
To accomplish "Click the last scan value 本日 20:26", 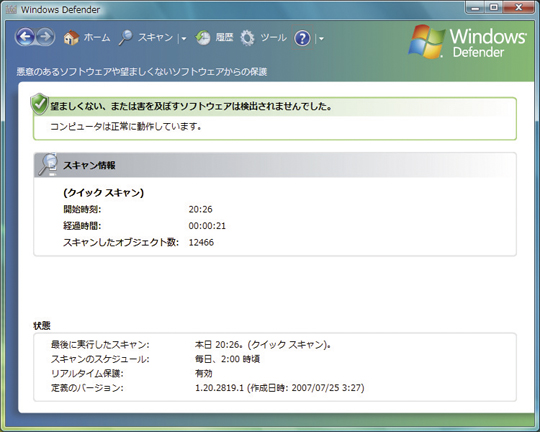I will [263, 344].
